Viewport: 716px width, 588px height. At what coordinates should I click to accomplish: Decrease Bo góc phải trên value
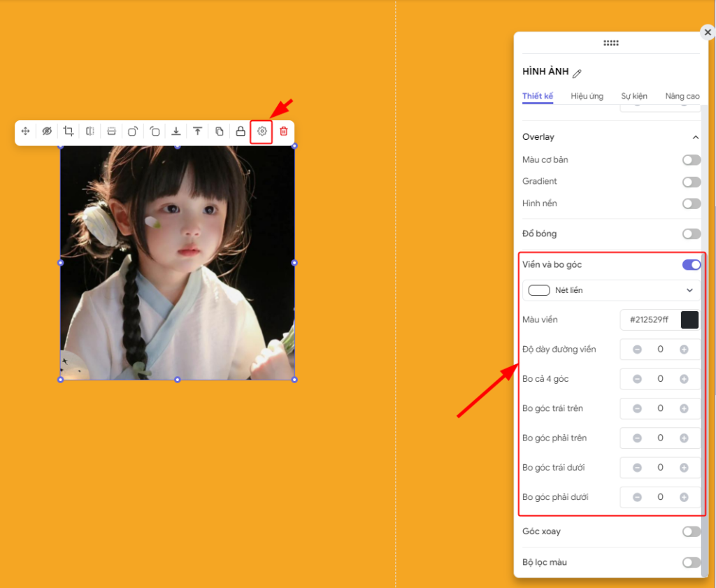(x=638, y=438)
